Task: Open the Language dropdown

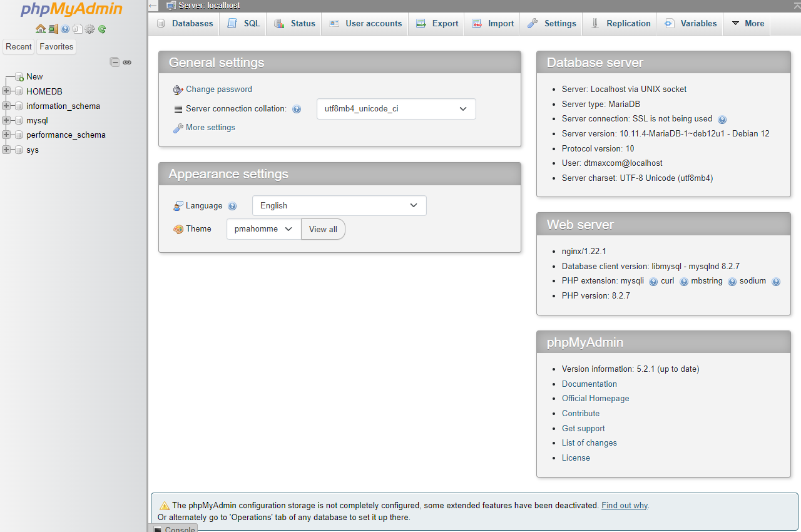Action: (339, 206)
